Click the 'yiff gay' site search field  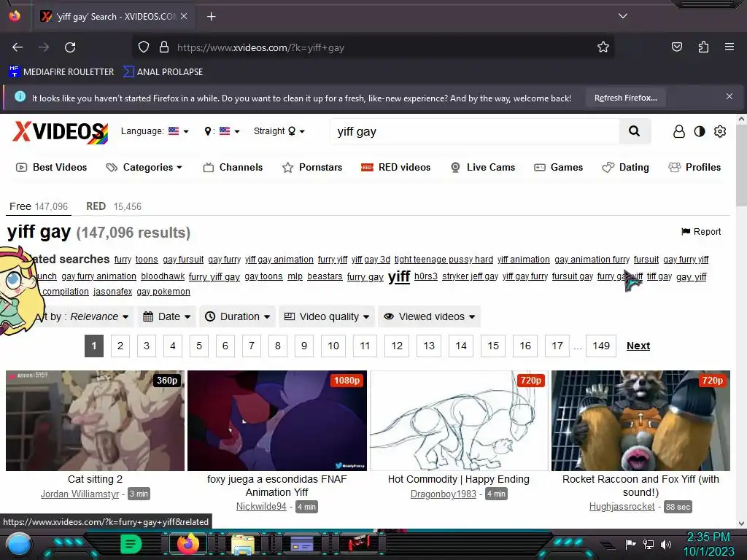[x=474, y=131]
